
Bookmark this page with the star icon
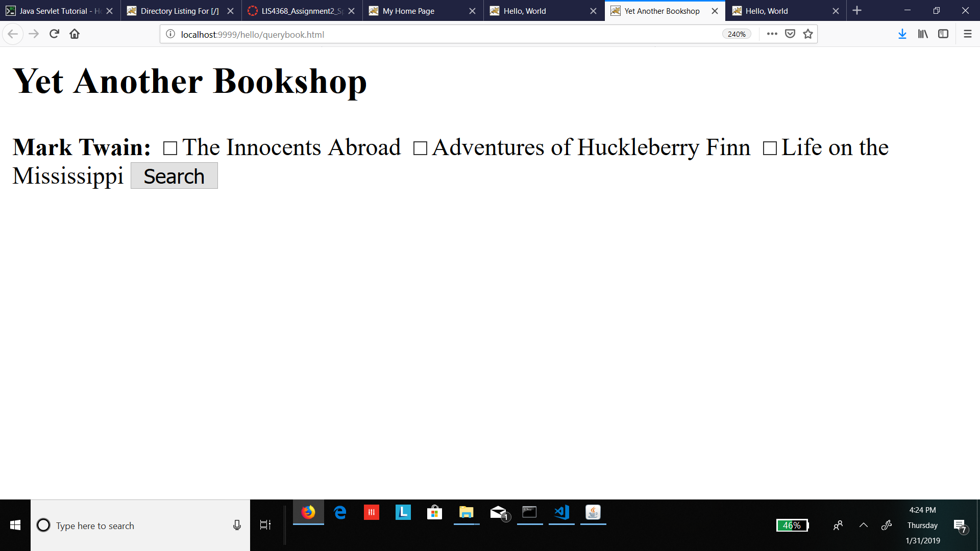[807, 34]
